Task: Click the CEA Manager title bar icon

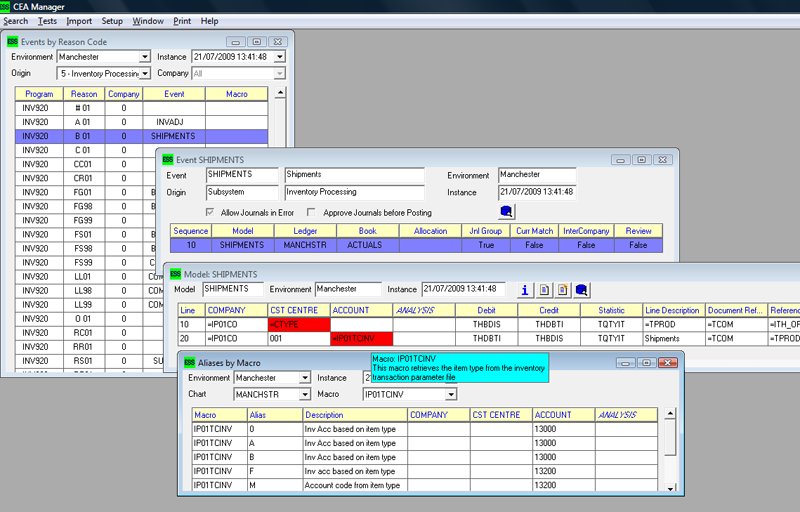Action: (x=7, y=7)
